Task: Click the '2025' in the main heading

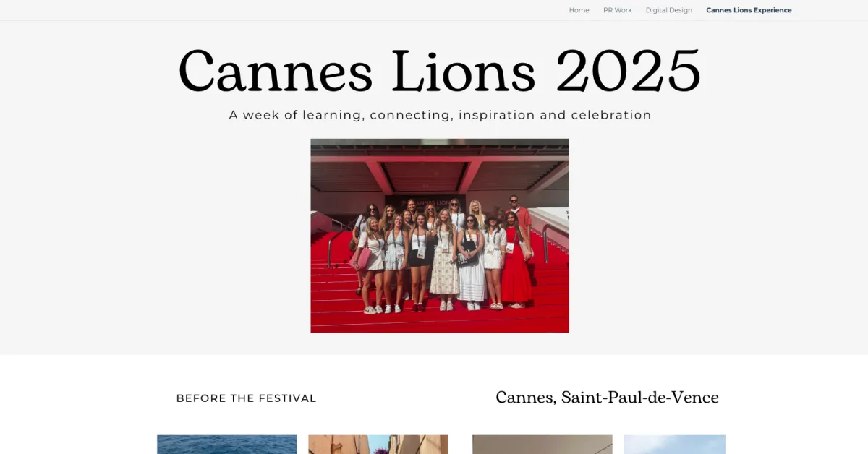Action: point(629,70)
